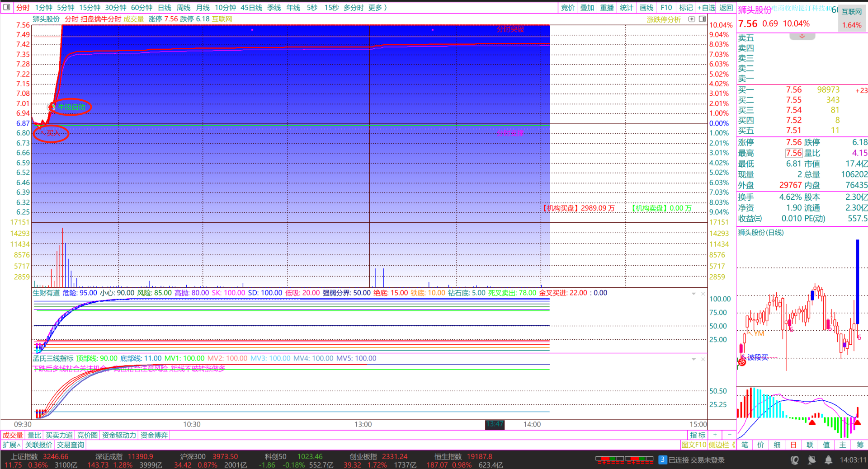Click the 叠加 overlay button

(587, 8)
